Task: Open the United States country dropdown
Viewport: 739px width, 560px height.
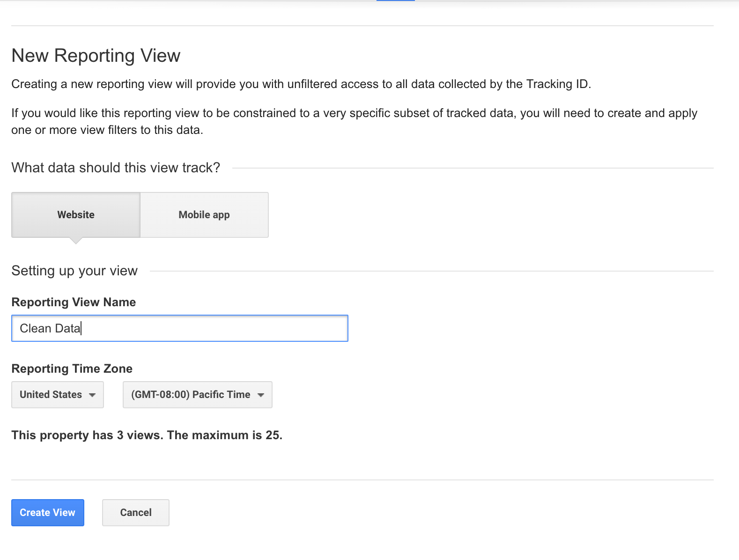Action: [x=57, y=395]
